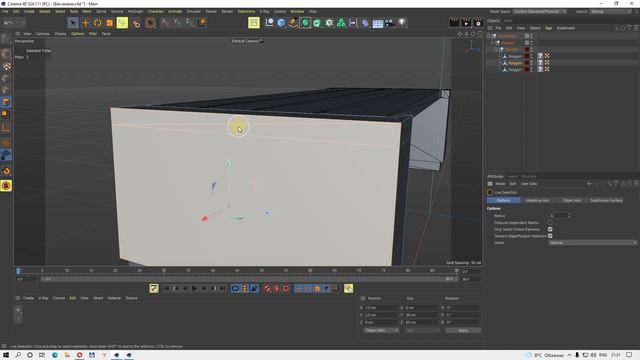Open the Floor/grid scene object icon
This screenshot has height=360, width=640.
click(x=378, y=23)
